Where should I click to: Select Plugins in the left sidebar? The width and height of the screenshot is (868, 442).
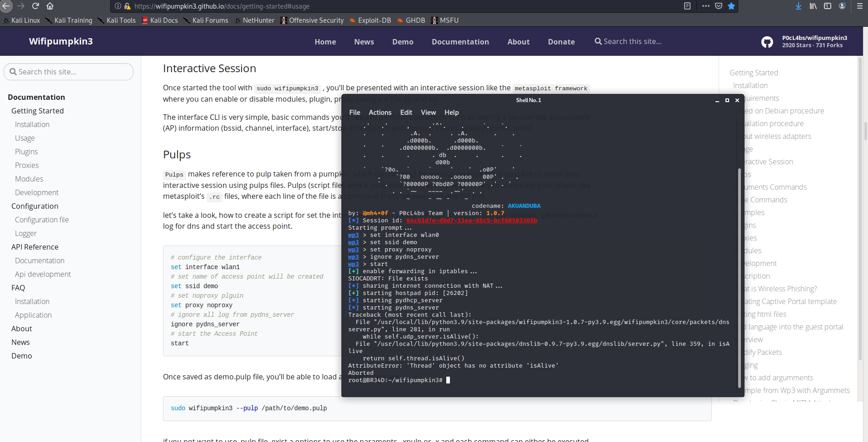(26, 152)
